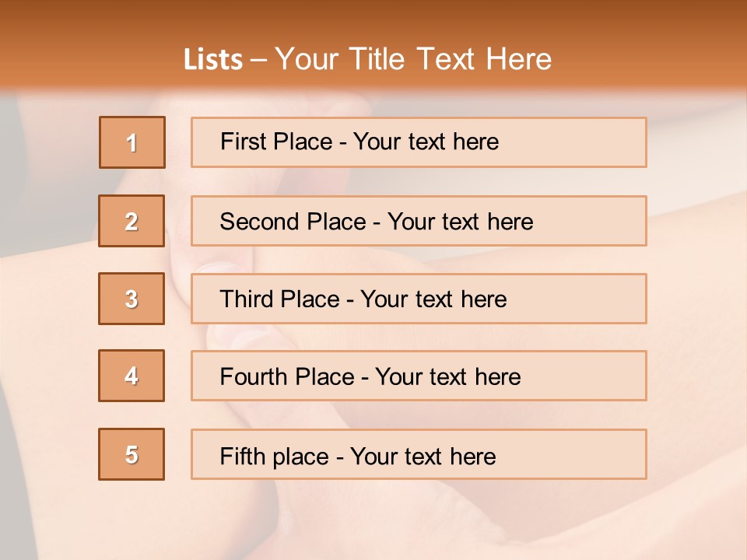Click the dash in the slide title
Viewport: 747px width, 560px height.
(258, 61)
